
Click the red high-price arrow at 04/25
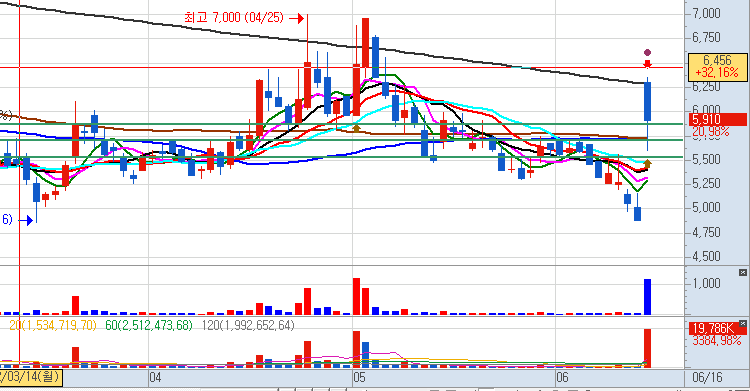pos(297,19)
